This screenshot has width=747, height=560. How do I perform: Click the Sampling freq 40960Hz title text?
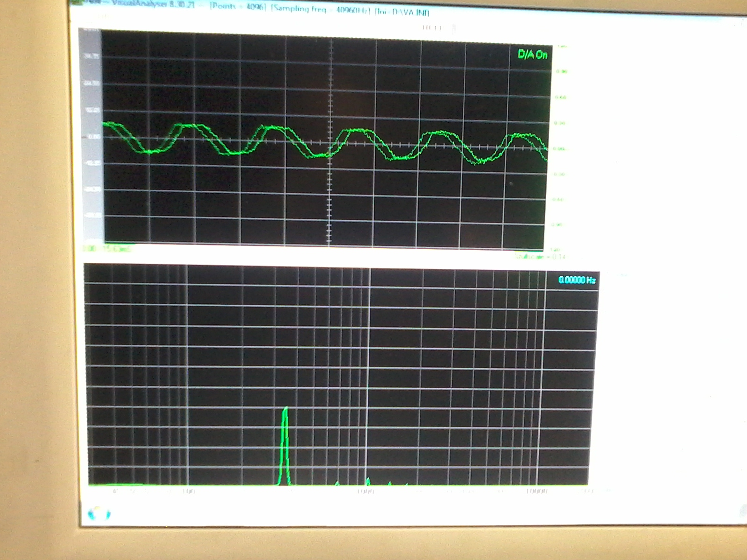[321, 9]
